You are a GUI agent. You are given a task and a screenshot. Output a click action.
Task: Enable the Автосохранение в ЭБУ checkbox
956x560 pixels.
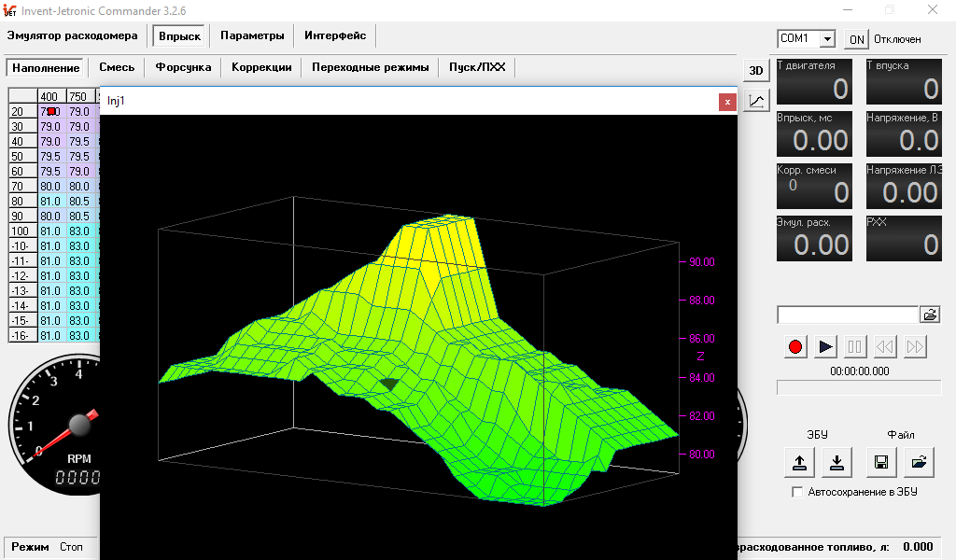[797, 492]
